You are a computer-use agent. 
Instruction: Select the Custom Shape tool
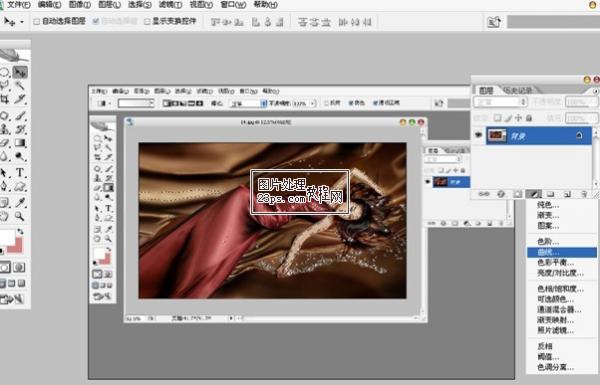point(20,186)
